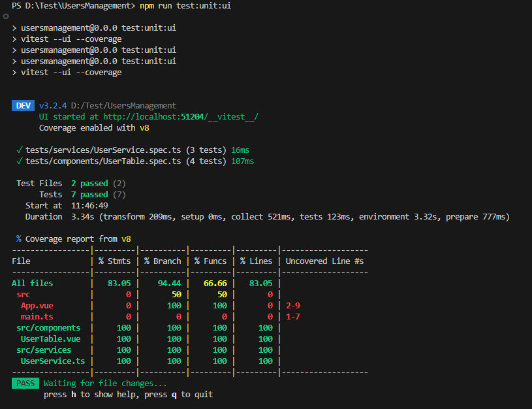Click the checkmark beside UserTable.spec.ts
Image resolution: width=532 pixels, height=409 pixels.
[x=20, y=161]
